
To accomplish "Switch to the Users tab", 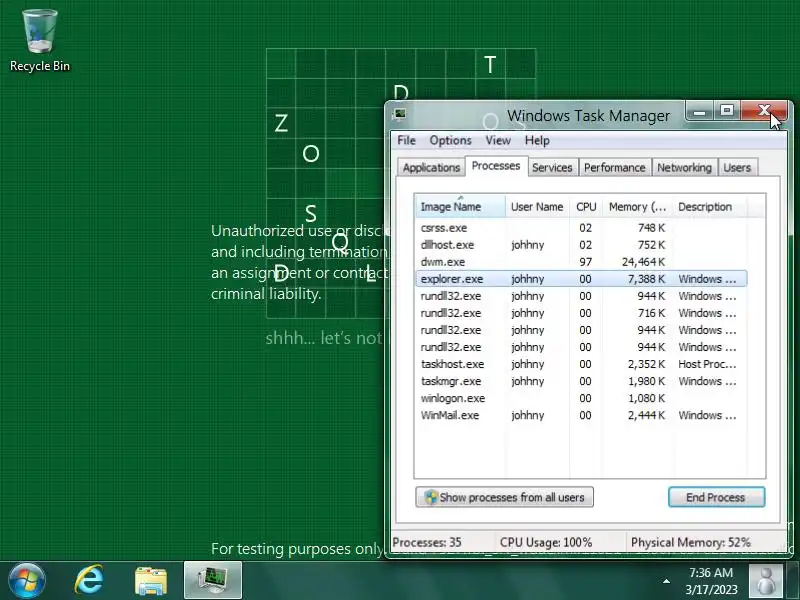I will pos(737,167).
